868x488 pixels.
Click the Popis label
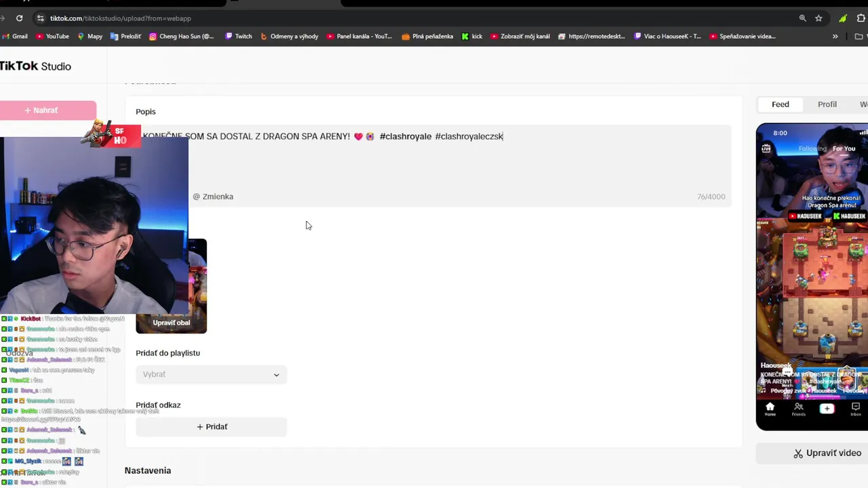click(146, 112)
